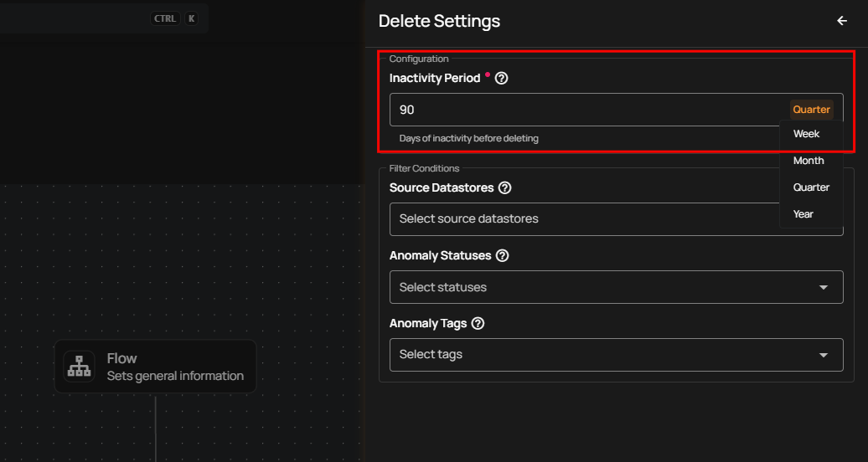Select Year from the unit list
868x462 pixels.
803,214
